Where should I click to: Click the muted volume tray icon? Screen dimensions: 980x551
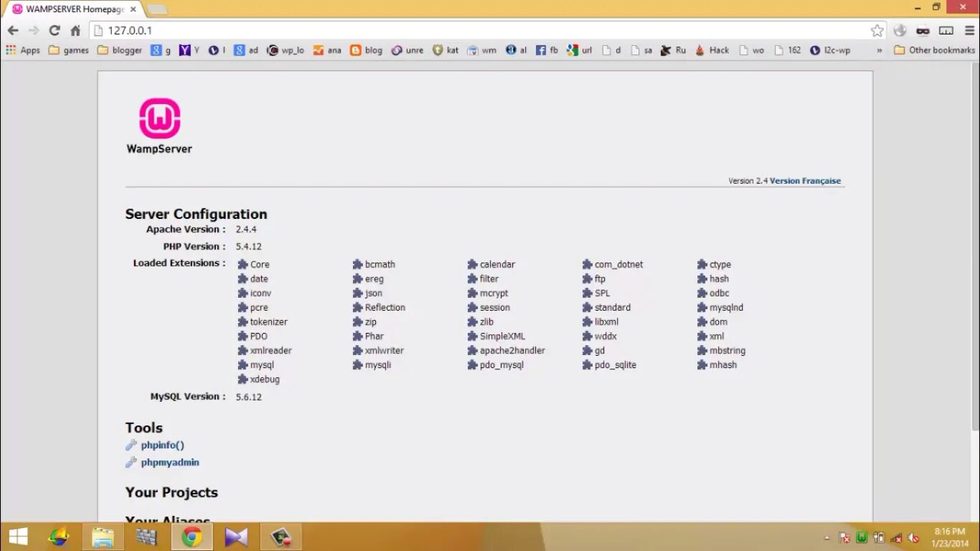click(914, 537)
